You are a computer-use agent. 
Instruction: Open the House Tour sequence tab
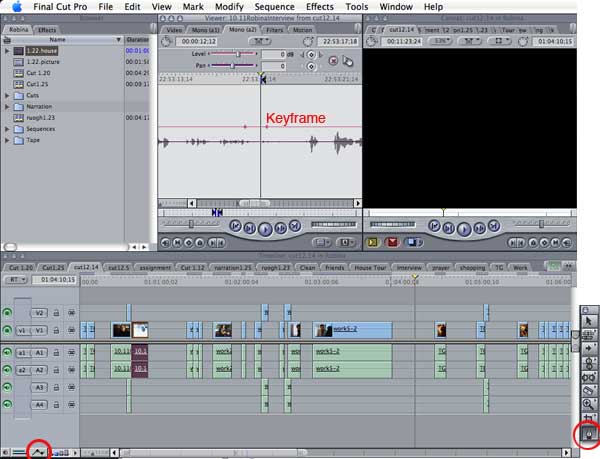point(370,268)
